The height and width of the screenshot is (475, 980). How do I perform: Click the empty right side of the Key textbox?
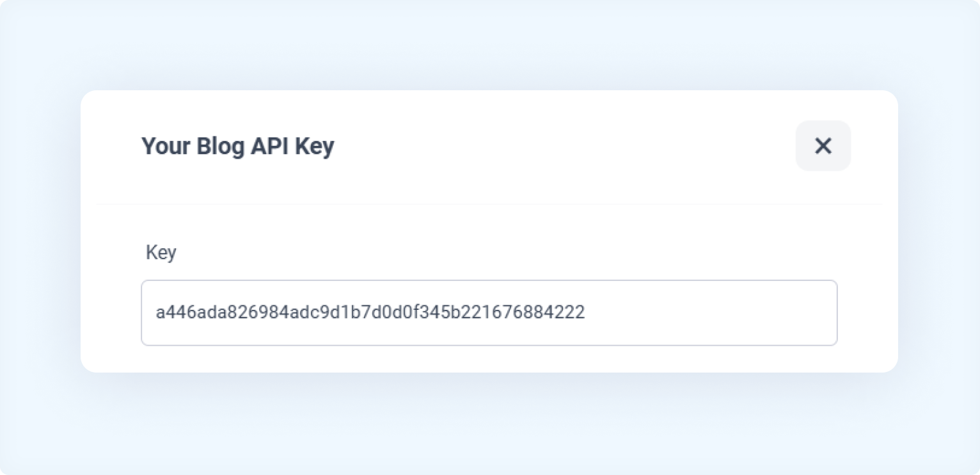pyautogui.click(x=710, y=313)
